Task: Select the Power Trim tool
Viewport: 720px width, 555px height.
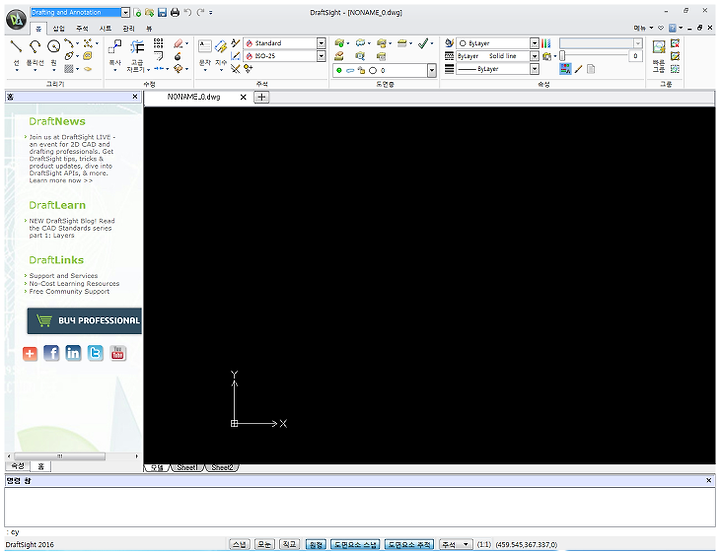Action: click(137, 46)
